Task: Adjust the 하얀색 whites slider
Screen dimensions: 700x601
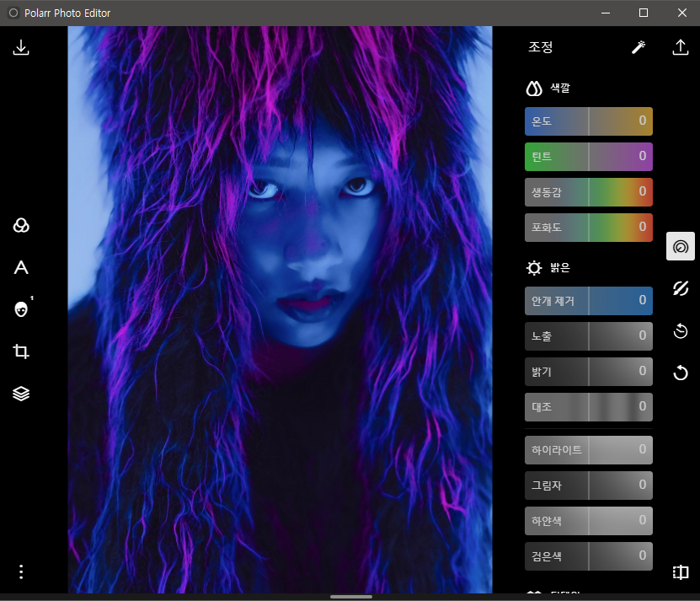Action: click(589, 521)
